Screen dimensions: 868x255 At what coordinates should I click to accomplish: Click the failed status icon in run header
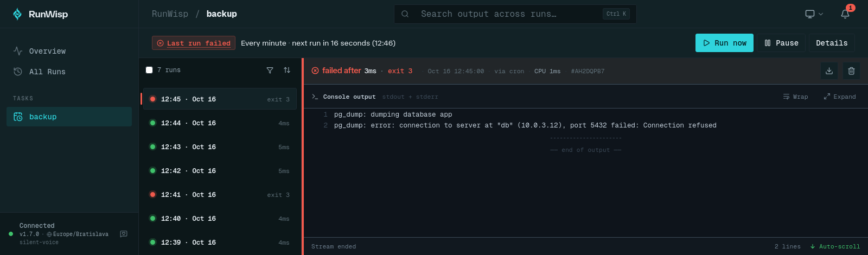click(x=315, y=71)
